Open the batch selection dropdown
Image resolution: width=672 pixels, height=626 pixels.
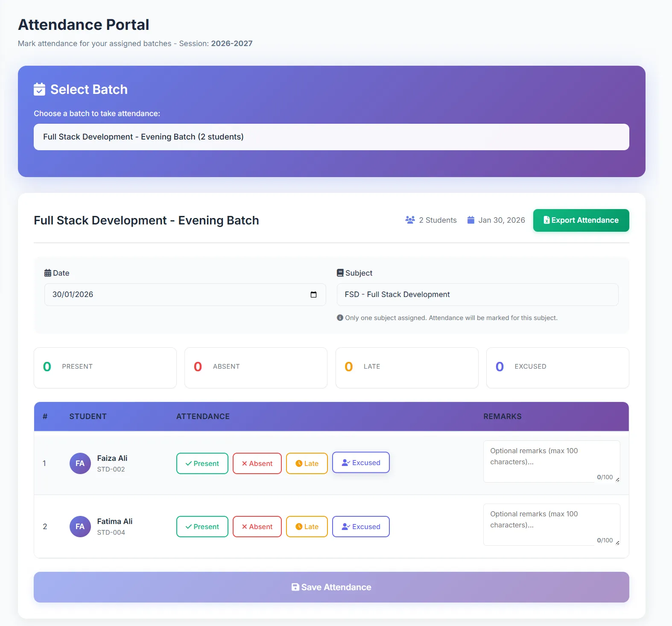[x=331, y=137]
